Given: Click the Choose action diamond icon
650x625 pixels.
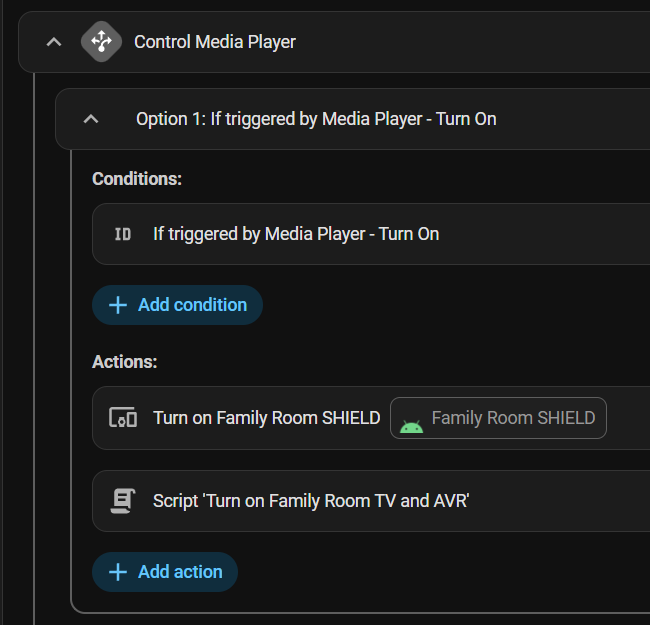Looking at the screenshot, I should pos(101,42).
